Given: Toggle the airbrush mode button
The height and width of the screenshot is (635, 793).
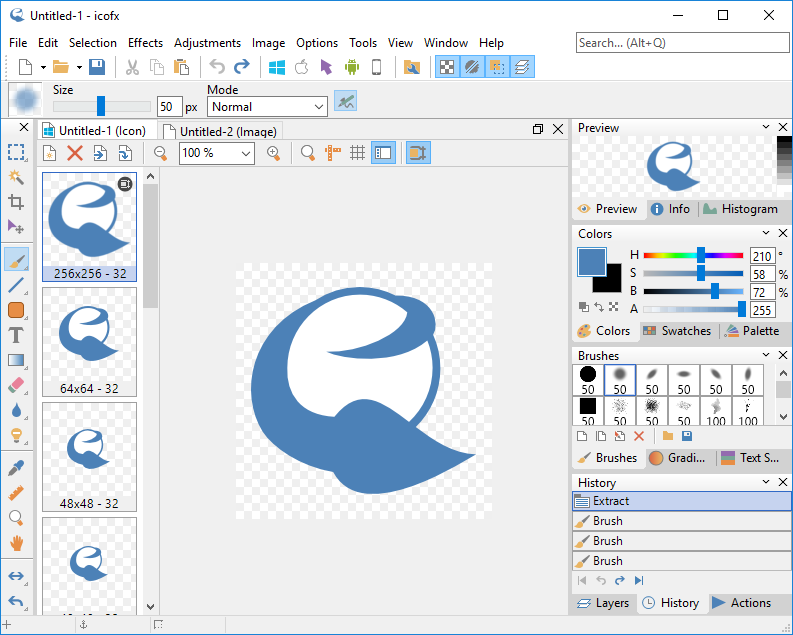Looking at the screenshot, I should (345, 102).
